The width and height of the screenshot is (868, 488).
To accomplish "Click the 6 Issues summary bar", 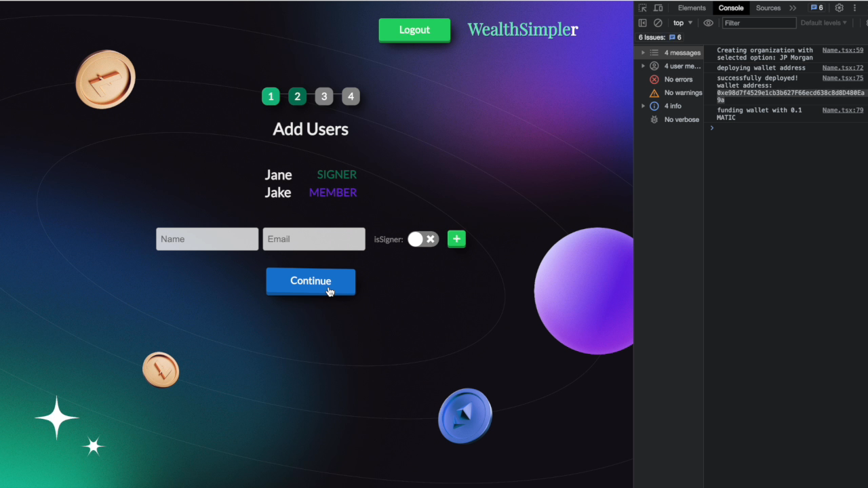I will 660,37.
